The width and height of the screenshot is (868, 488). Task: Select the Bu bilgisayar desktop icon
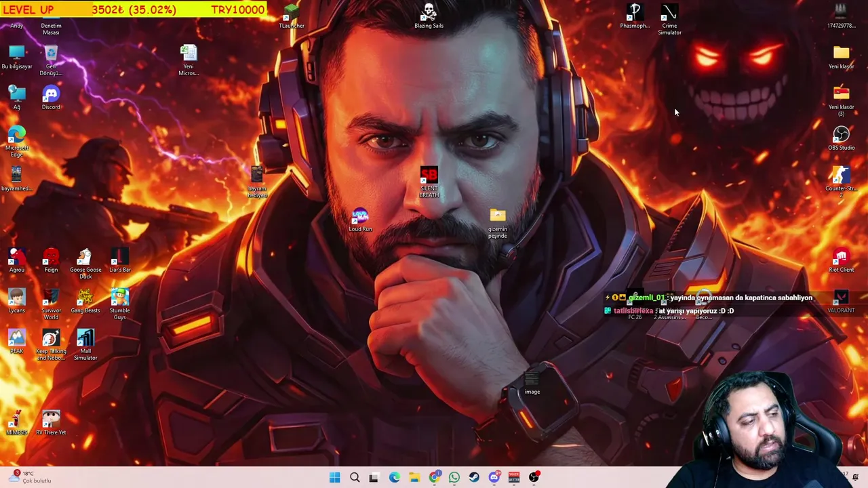click(x=16, y=58)
